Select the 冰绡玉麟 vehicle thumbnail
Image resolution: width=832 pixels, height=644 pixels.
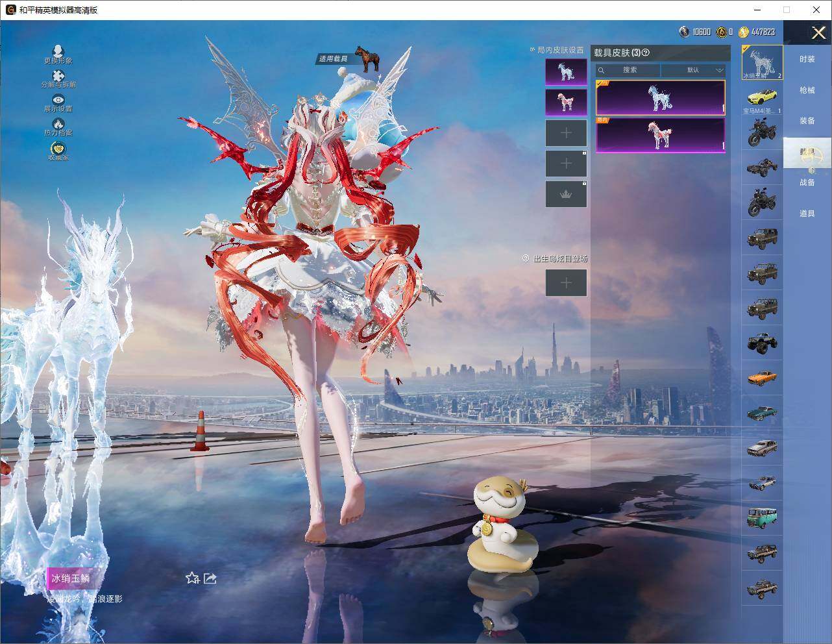click(762, 63)
